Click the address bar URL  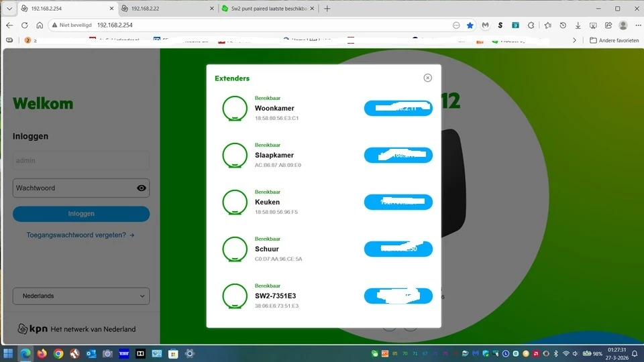115,25
